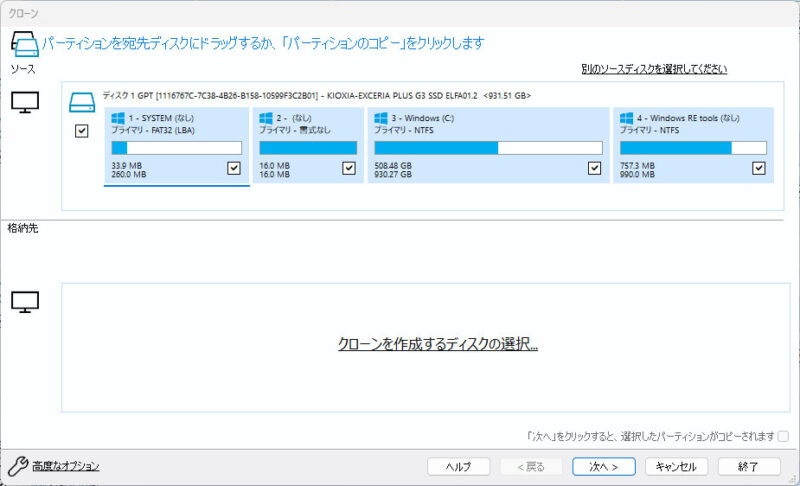Click the wrench icon for advanced options
The width and height of the screenshot is (800, 486).
pyautogui.click(x=17, y=466)
